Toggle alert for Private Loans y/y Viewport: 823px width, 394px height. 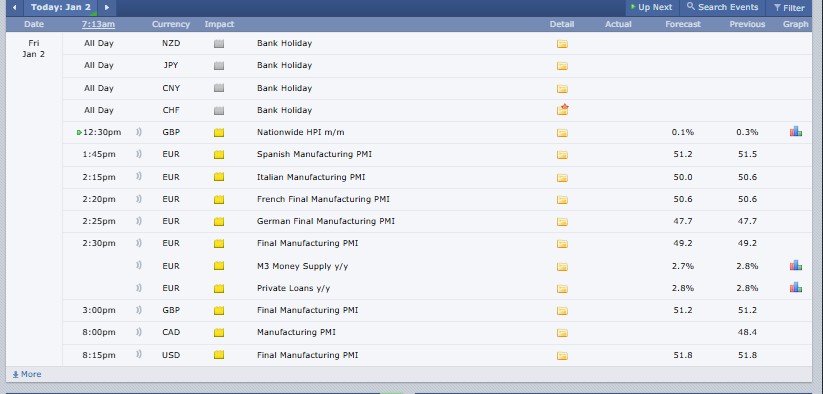(x=139, y=287)
